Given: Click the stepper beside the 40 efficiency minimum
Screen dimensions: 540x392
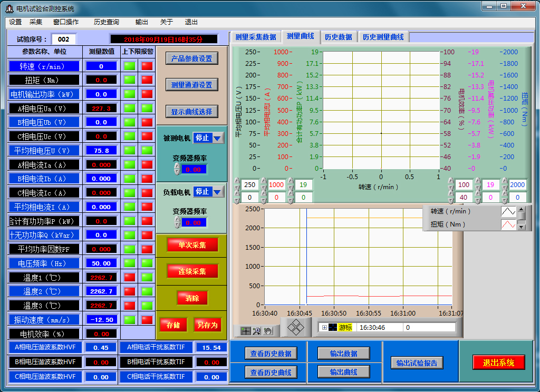Looking at the screenshot, I should pos(451,198).
